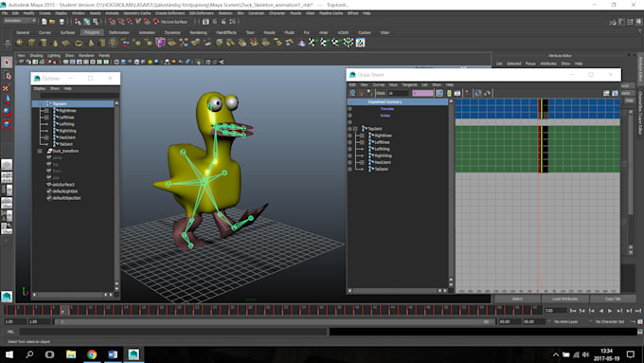Create a polygon cube from the shelf
644x363 pixels.
[31, 43]
